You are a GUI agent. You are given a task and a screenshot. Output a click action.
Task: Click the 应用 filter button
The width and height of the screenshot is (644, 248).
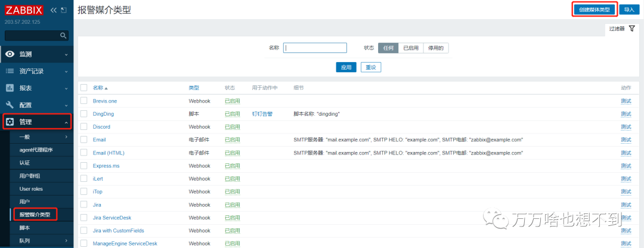pyautogui.click(x=346, y=67)
